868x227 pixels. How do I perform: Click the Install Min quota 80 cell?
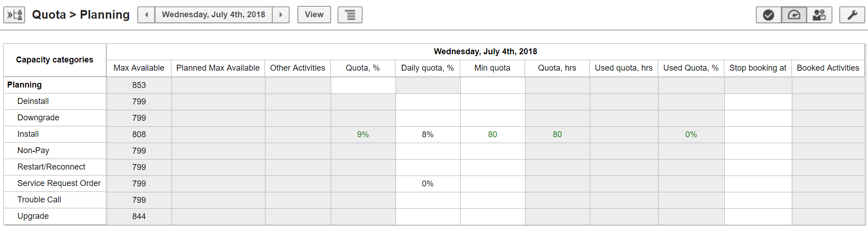click(x=493, y=134)
